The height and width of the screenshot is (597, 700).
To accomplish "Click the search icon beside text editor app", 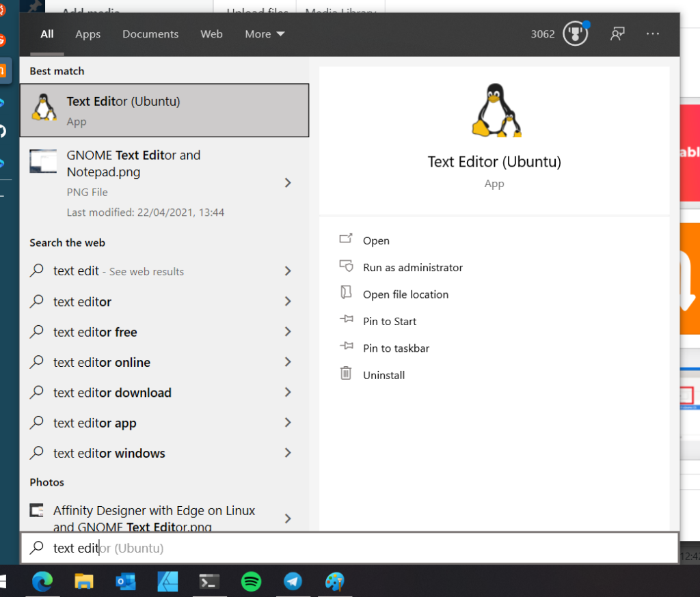I will (x=37, y=423).
